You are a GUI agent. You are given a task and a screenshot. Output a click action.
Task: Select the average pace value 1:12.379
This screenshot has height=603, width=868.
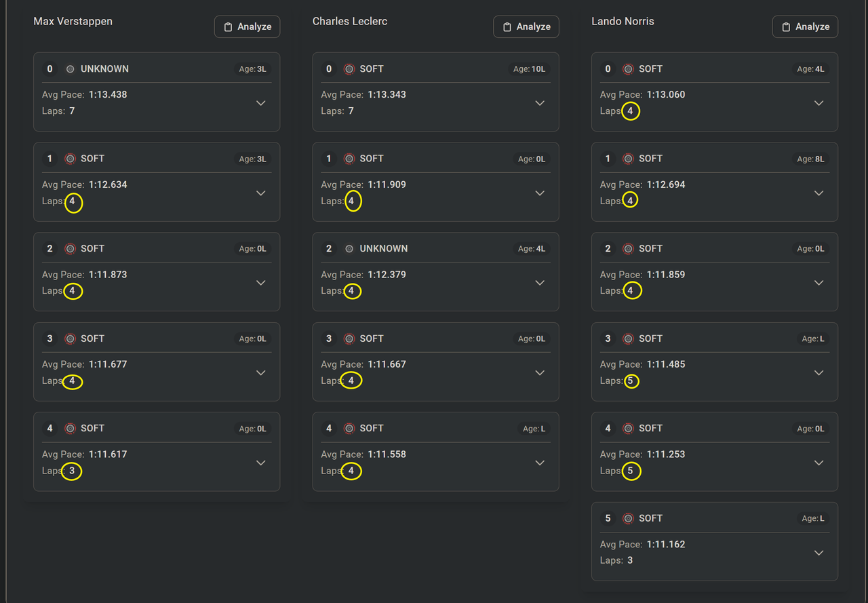[x=387, y=275]
